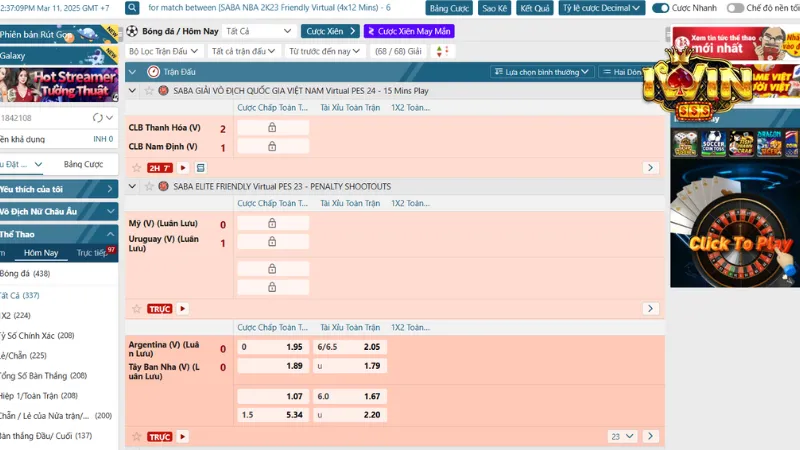Select Bóng đá (438) in sports list
800x450 pixels.
point(26,273)
